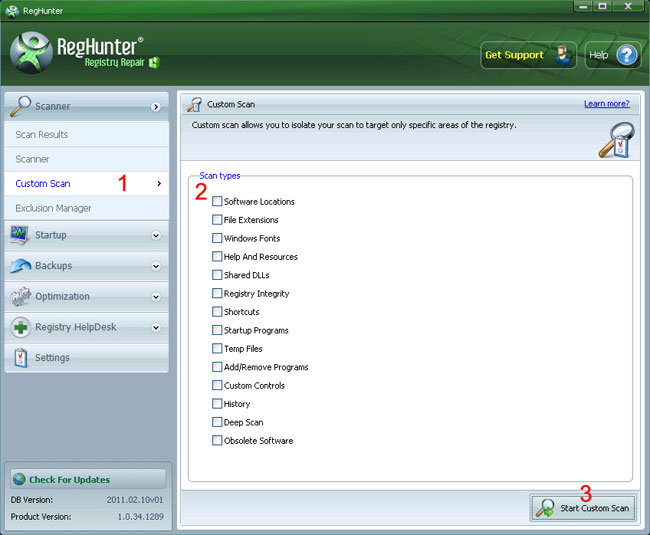Open the Learn more link
The image size is (650, 535).
pos(606,104)
